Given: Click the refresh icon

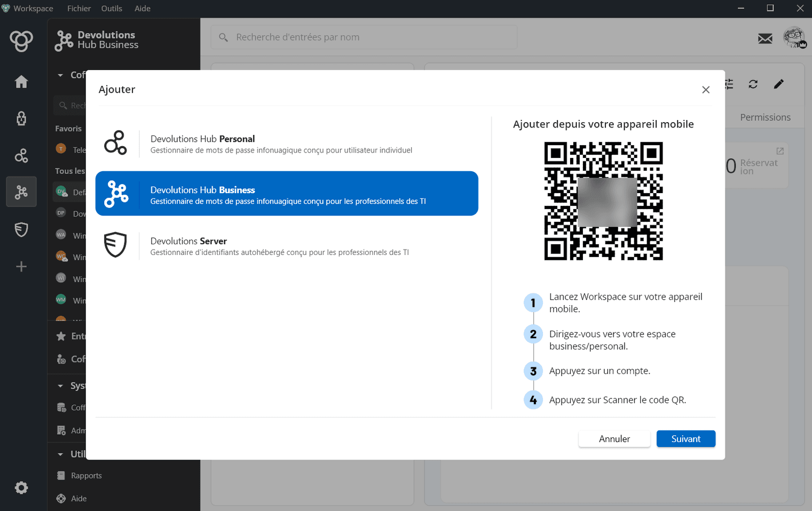Looking at the screenshot, I should coord(753,84).
